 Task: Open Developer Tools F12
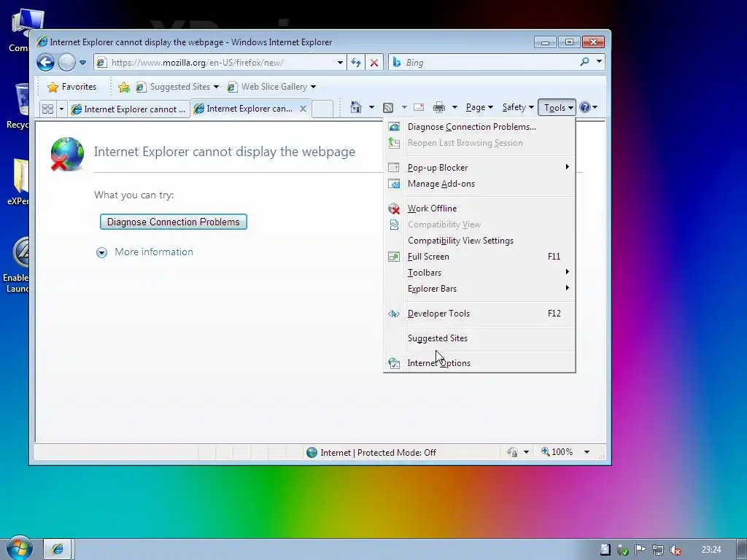coord(480,314)
